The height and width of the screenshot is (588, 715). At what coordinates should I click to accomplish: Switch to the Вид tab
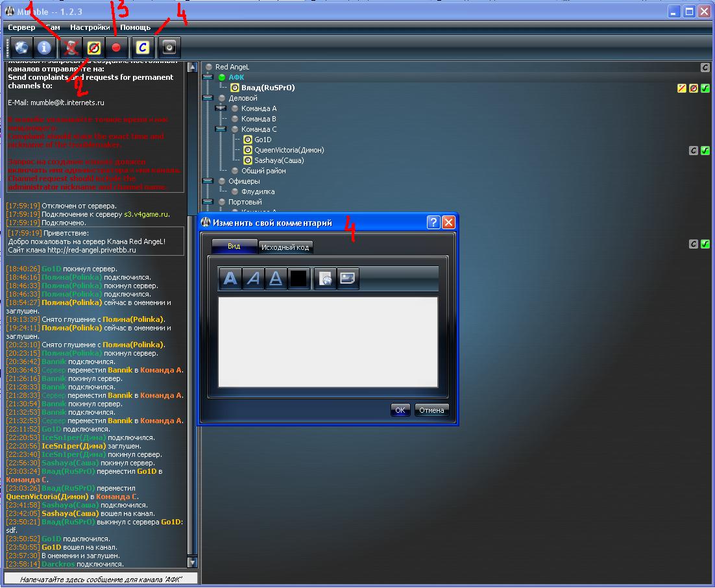(234, 247)
